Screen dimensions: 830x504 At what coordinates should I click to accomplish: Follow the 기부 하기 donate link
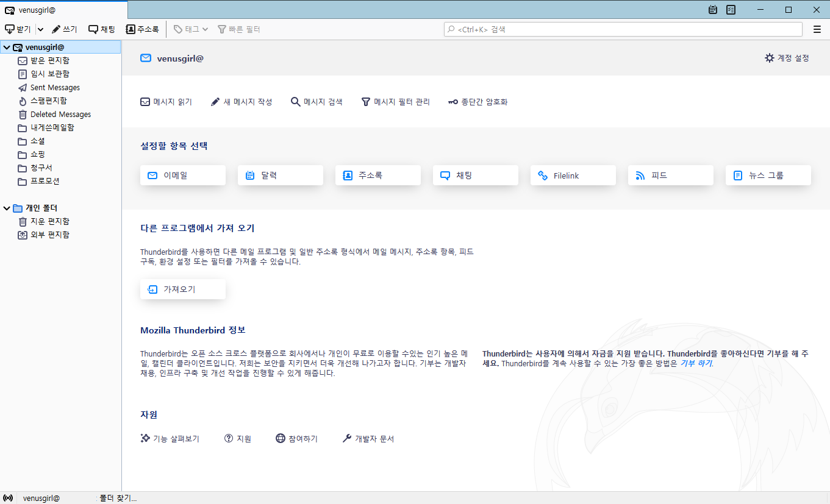pos(696,363)
